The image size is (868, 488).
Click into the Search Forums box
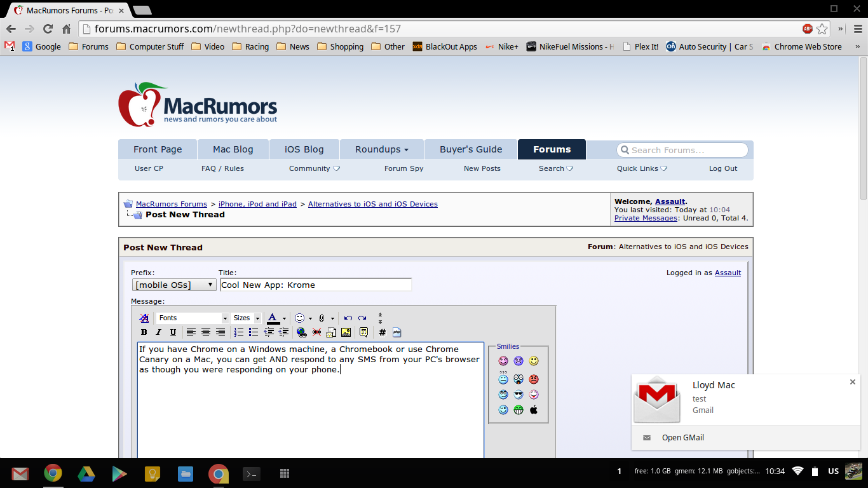pos(682,150)
